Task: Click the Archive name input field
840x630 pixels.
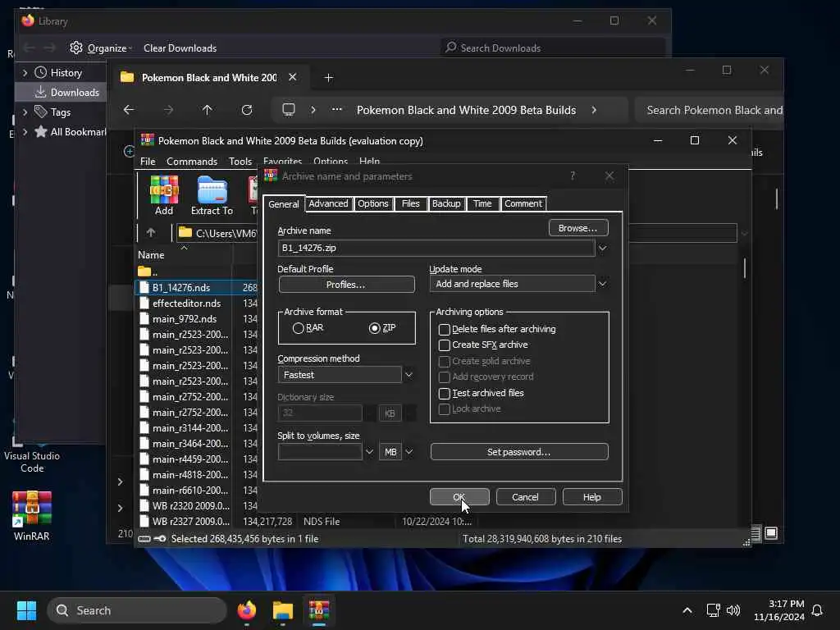Action: click(x=436, y=248)
